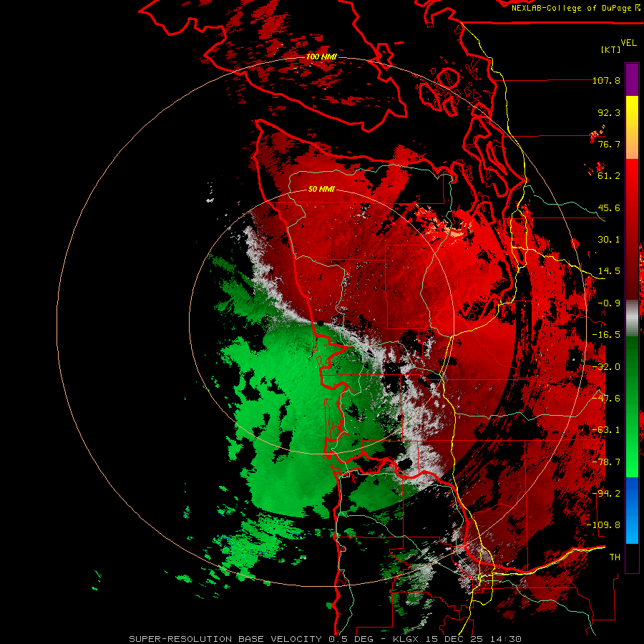Image resolution: width=644 pixels, height=644 pixels.
Task: Click the -47.6 scale value
Action: [606, 399]
